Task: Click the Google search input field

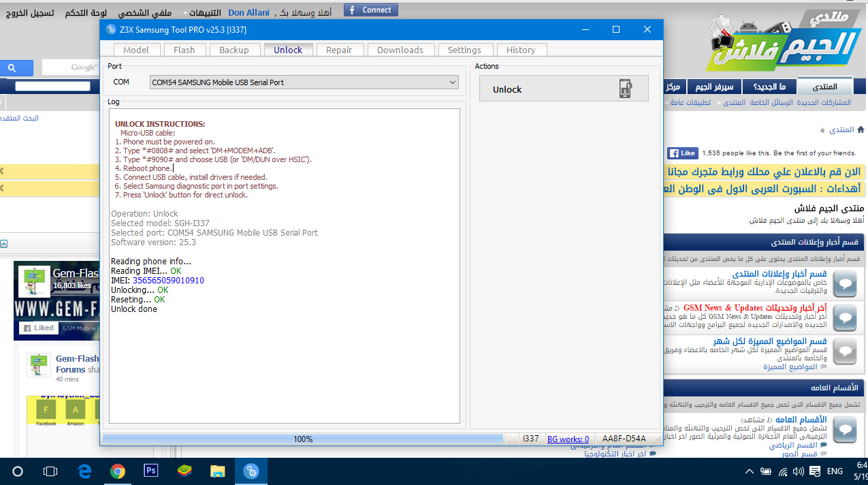Action: point(71,67)
